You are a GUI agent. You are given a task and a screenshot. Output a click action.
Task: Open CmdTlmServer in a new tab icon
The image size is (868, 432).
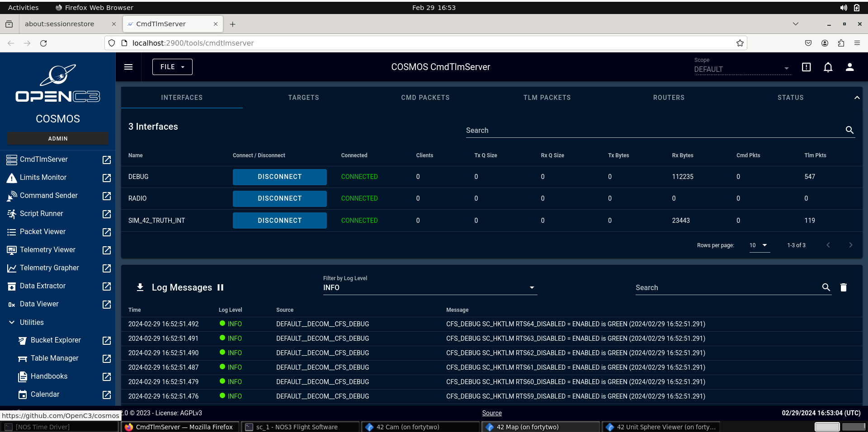[x=107, y=160]
